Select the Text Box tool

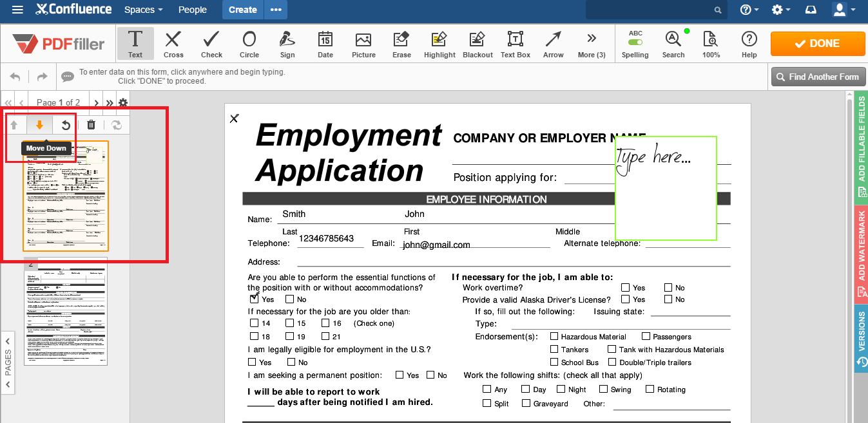(x=516, y=43)
